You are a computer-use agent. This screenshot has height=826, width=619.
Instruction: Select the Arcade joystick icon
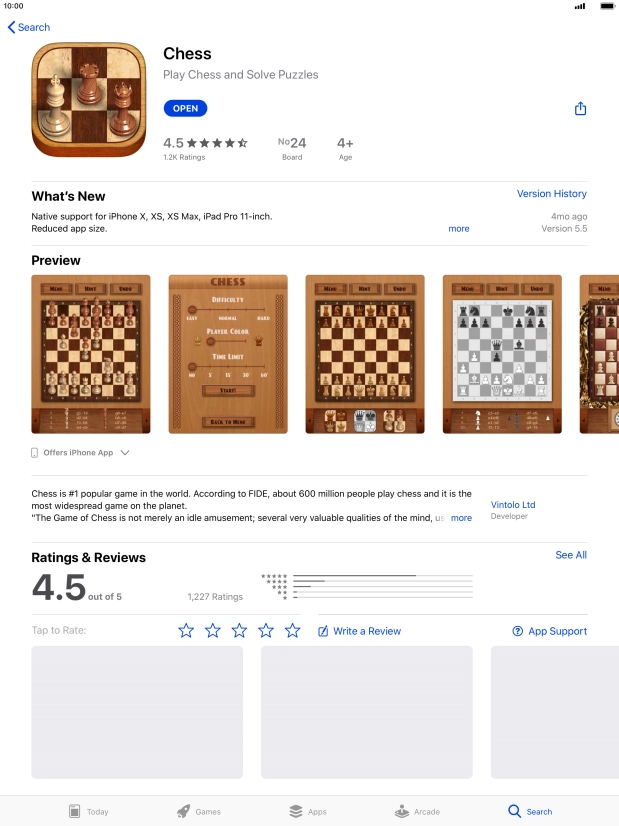click(x=401, y=811)
